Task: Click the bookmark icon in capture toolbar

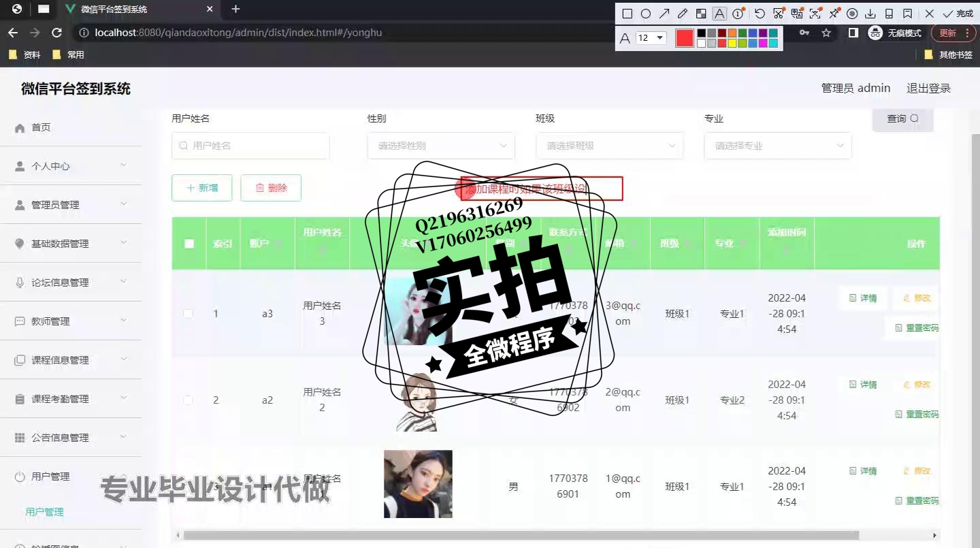Action: pos(907,14)
